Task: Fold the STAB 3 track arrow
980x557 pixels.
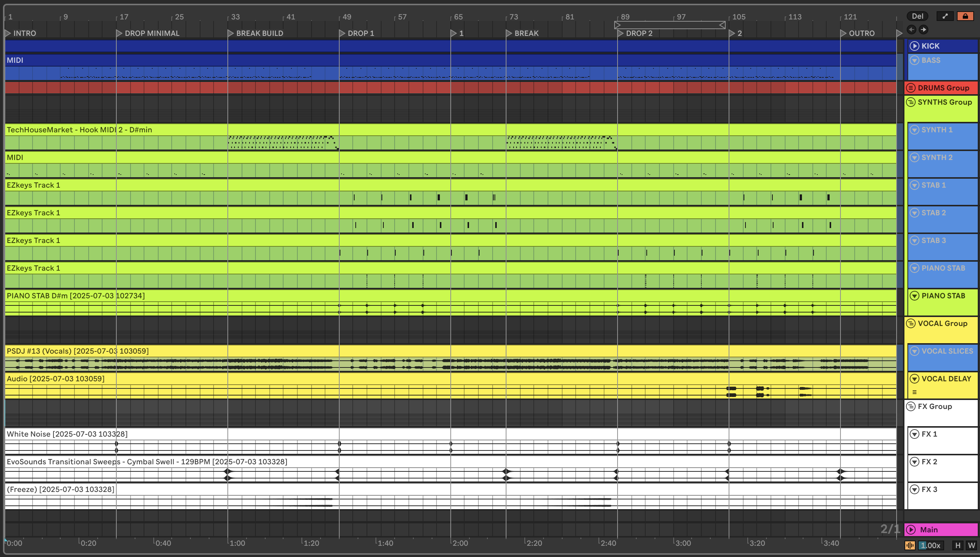Action: (x=914, y=240)
